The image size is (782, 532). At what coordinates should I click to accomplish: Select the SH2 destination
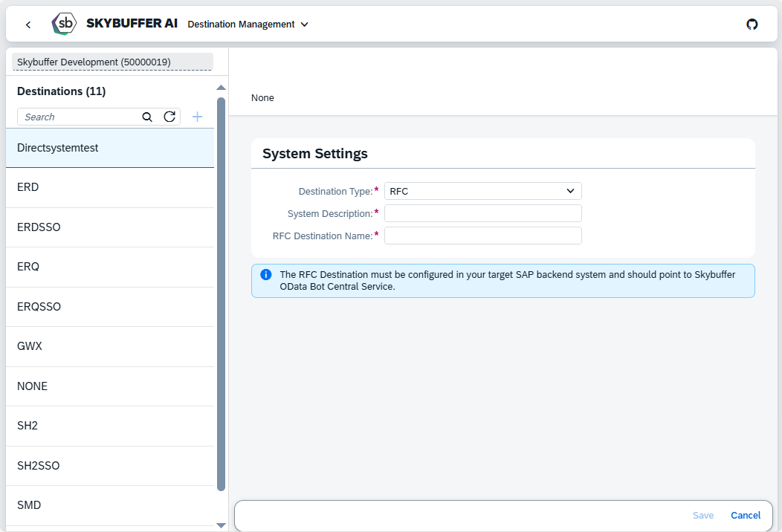(x=110, y=426)
